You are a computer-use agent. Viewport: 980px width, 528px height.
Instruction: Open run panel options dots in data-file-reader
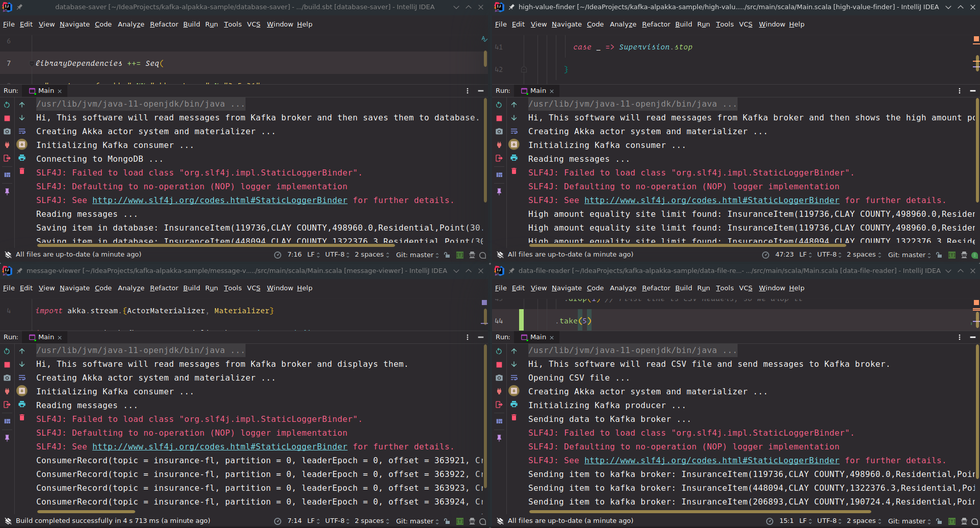(960, 337)
